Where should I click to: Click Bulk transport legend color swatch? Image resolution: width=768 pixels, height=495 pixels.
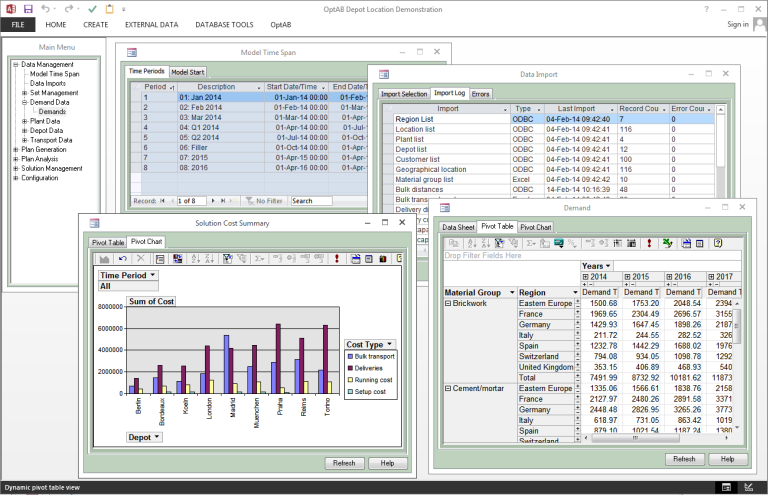coord(351,356)
